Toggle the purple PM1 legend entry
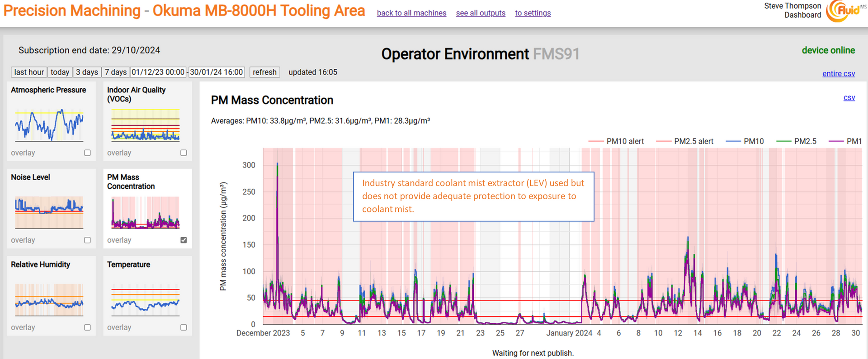Screen dimensions: 868x359 [x=845, y=141]
